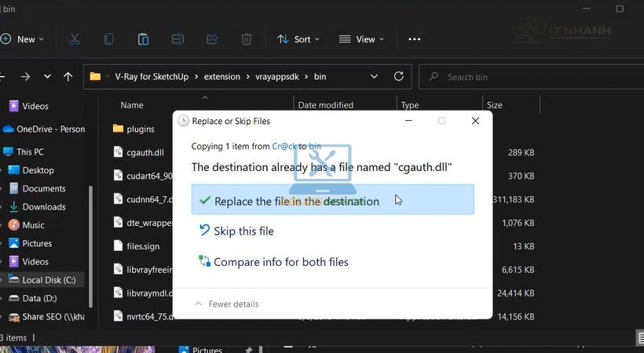Open Documents in the sidebar
This screenshot has width=644, height=353.
(37, 188)
